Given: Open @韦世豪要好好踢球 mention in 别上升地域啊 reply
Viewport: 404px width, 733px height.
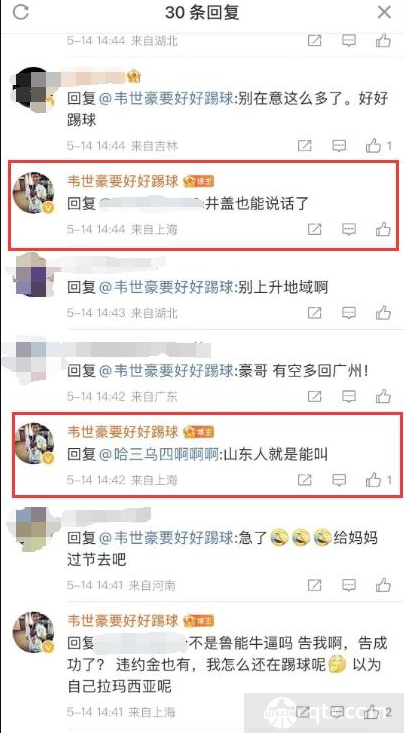Looking at the screenshot, I should point(166,287).
